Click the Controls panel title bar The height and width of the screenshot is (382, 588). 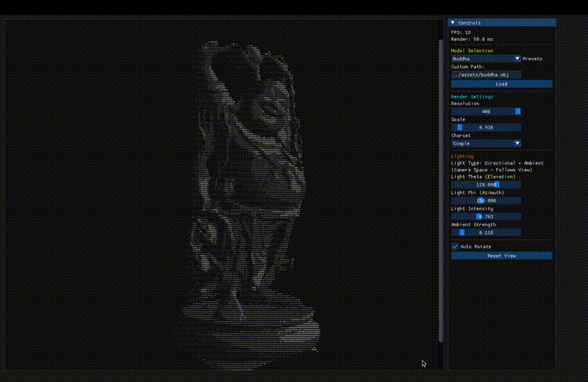click(x=502, y=23)
